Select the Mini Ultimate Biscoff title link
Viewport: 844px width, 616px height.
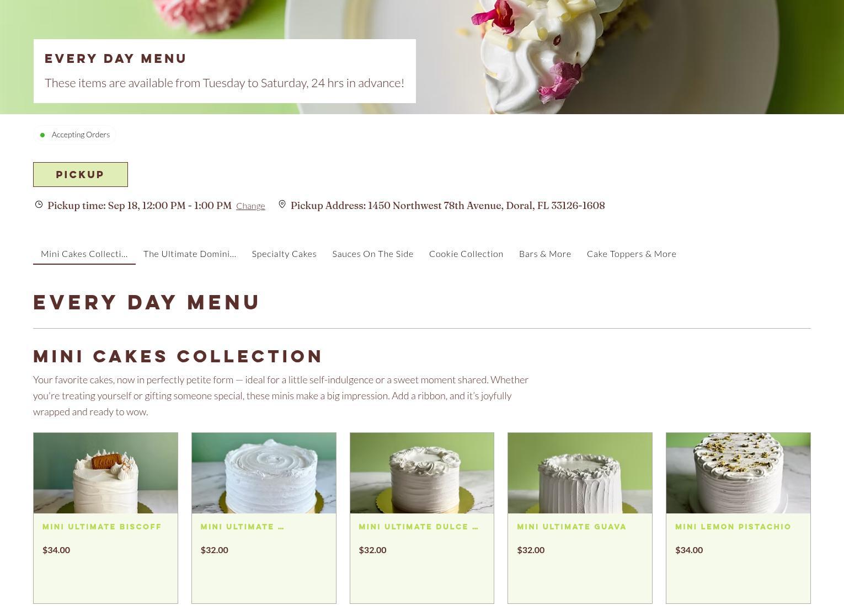102,527
